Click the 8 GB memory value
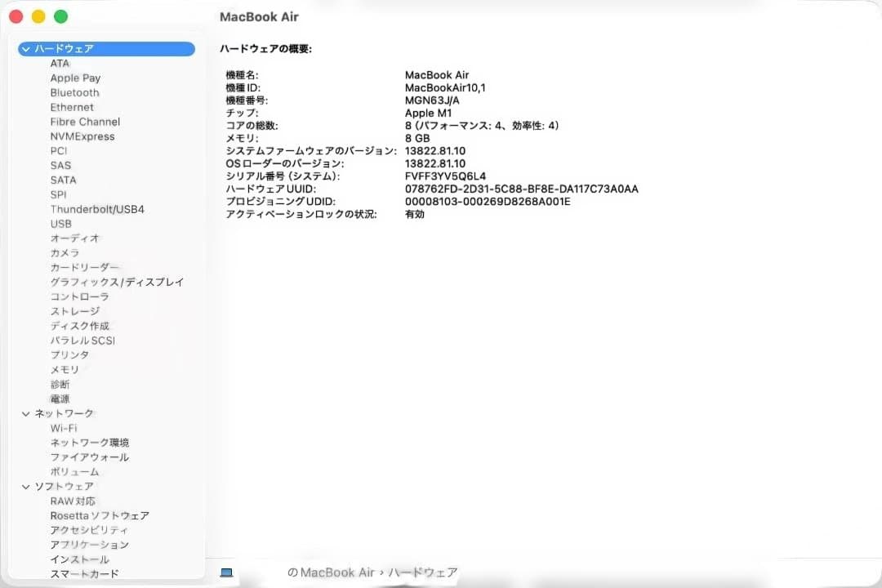 coord(417,138)
